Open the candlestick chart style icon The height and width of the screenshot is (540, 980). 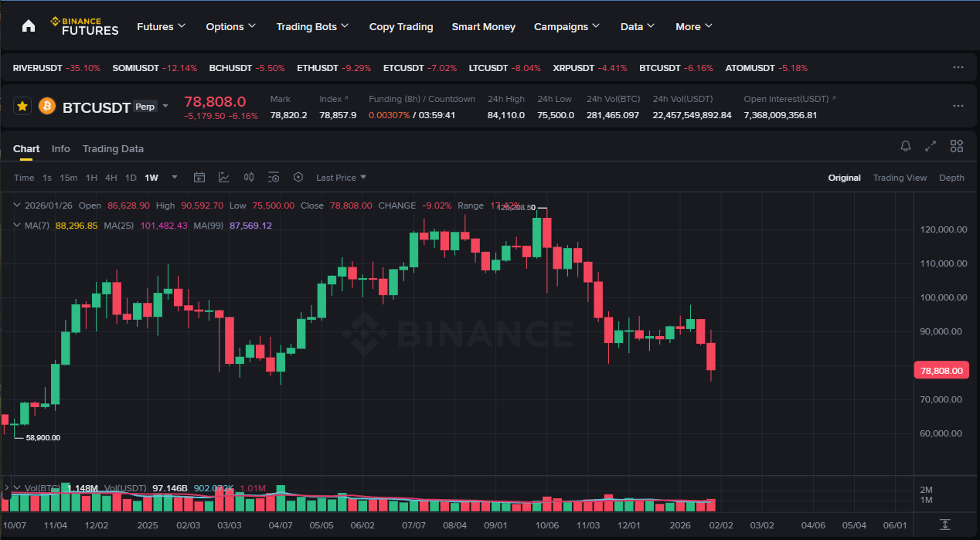click(249, 178)
